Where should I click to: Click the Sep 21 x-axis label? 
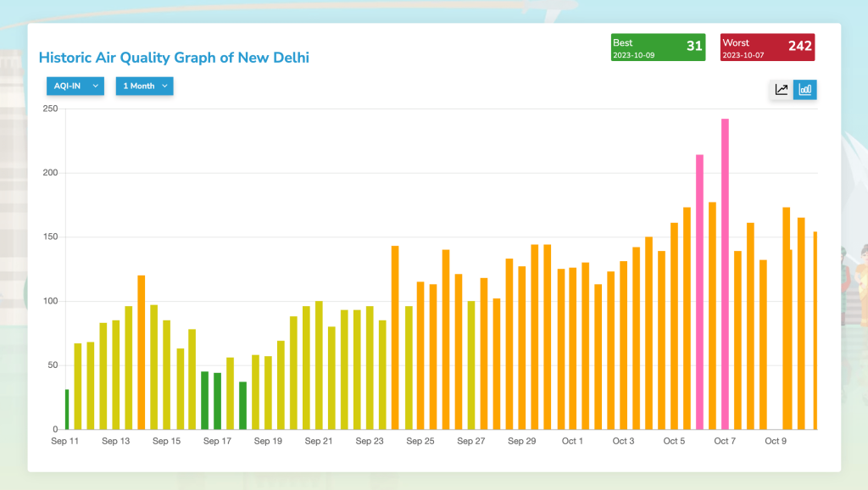point(319,442)
